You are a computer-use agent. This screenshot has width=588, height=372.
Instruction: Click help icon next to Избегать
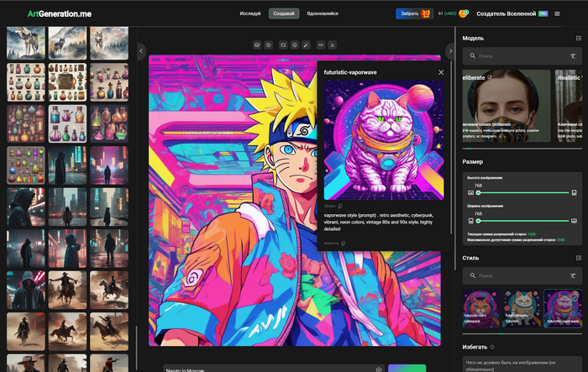pyautogui.click(x=492, y=346)
